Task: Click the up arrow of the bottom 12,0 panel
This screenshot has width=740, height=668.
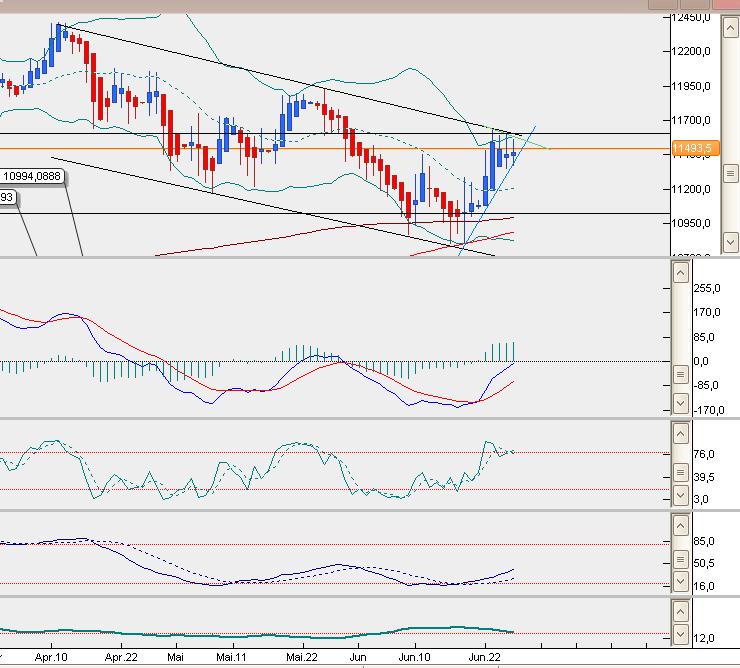Action: click(x=680, y=612)
